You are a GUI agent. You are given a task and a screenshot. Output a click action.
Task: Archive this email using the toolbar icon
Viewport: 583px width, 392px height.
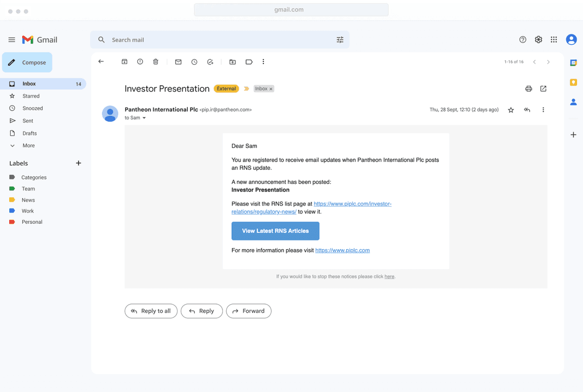124,62
